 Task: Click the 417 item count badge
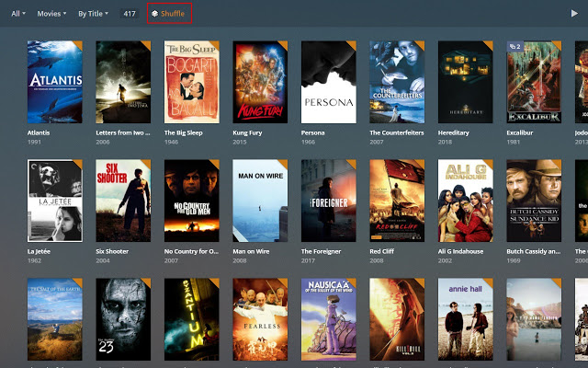[x=130, y=14]
